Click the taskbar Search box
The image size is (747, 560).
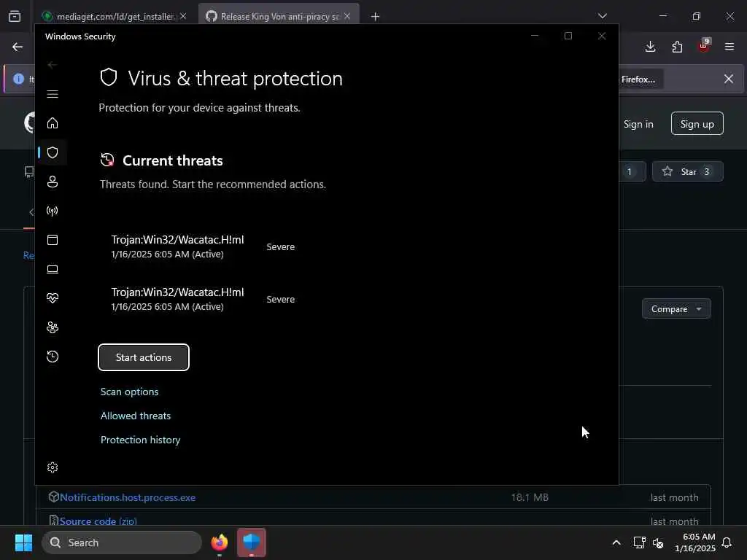click(x=122, y=542)
